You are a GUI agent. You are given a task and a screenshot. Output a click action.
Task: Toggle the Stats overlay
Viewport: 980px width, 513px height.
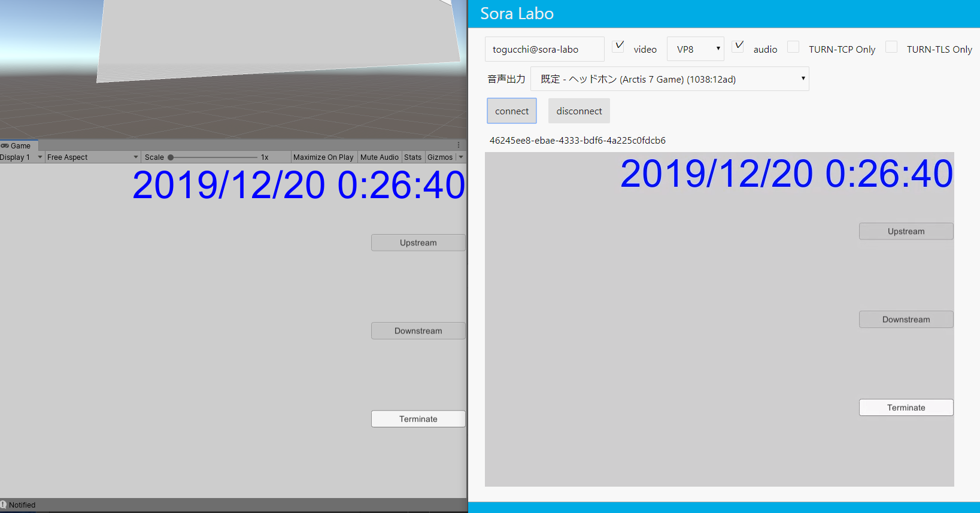pyautogui.click(x=413, y=157)
